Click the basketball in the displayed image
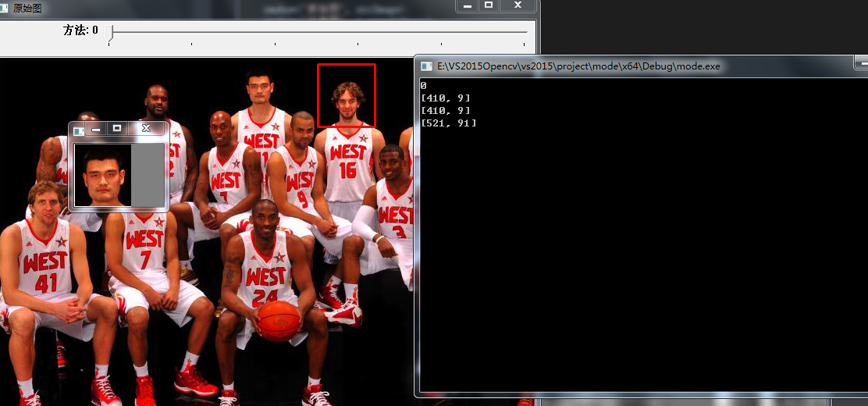This screenshot has height=406, width=868. (x=279, y=321)
